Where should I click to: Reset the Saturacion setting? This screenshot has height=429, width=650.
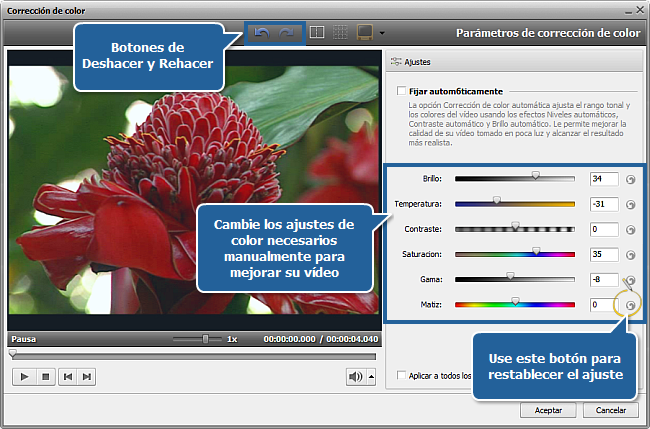pyautogui.click(x=631, y=254)
